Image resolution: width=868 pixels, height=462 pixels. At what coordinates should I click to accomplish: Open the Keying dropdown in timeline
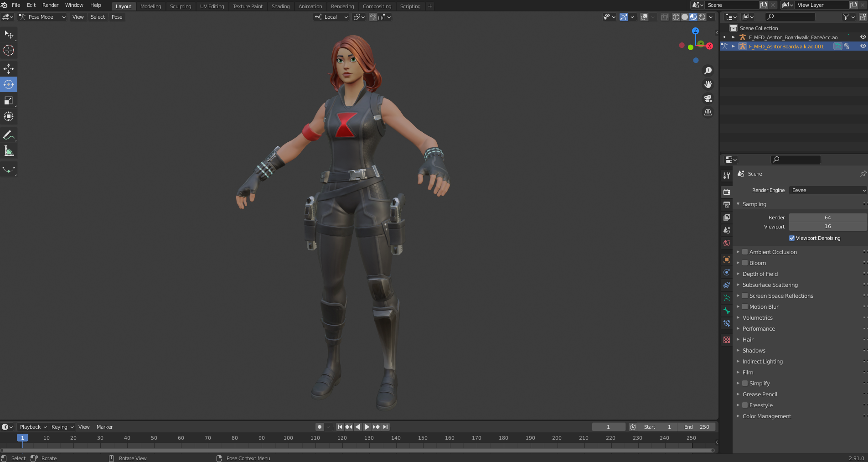pos(62,427)
